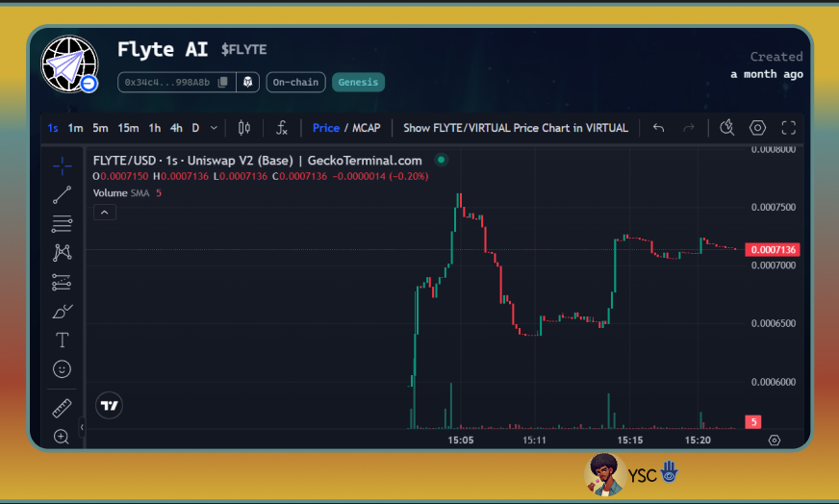Switch to the 5m timeframe

click(x=100, y=128)
